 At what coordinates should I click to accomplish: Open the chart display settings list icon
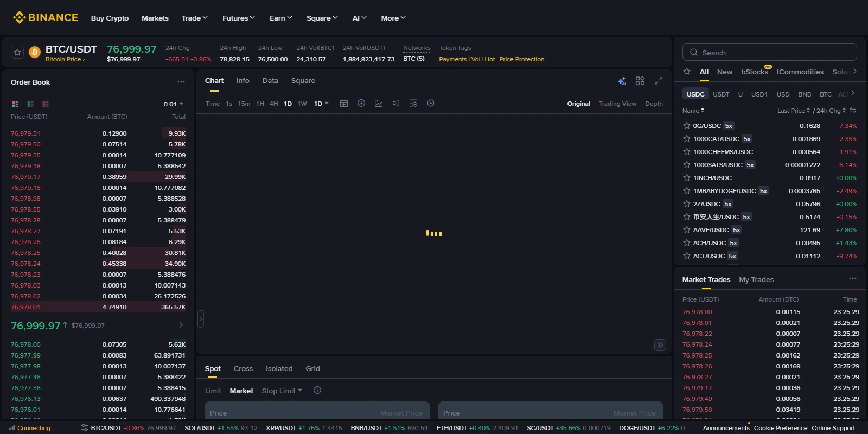click(x=413, y=103)
